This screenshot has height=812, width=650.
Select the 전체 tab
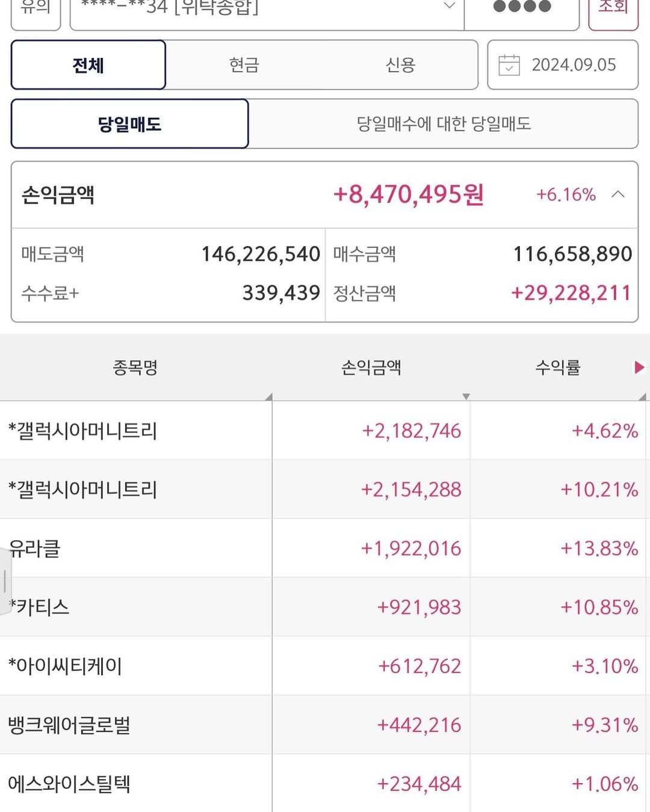[88, 65]
